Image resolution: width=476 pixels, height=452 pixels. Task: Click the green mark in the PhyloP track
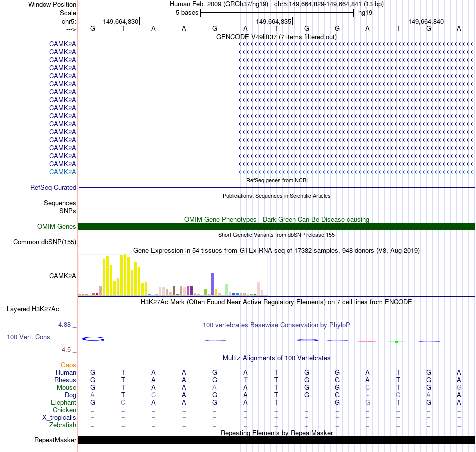pos(396,342)
